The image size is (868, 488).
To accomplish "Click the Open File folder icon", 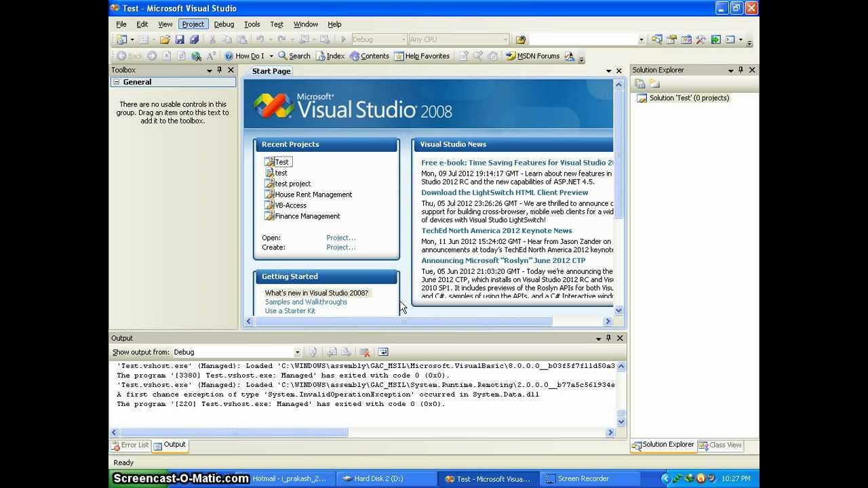I will point(165,40).
